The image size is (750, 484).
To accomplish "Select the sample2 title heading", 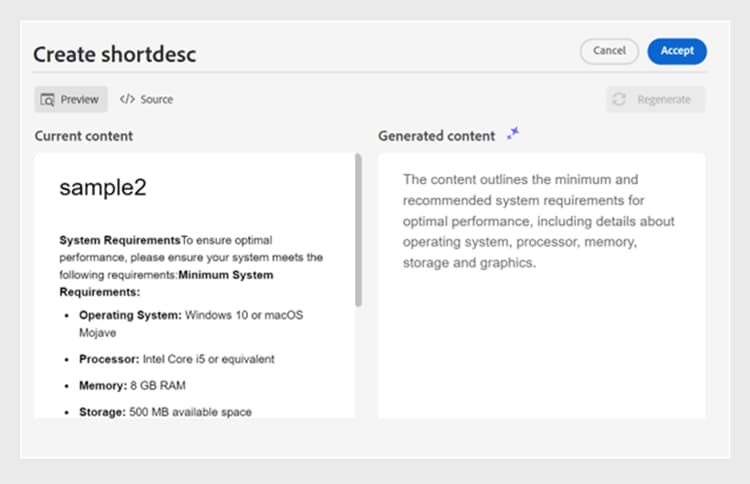I will [x=103, y=187].
